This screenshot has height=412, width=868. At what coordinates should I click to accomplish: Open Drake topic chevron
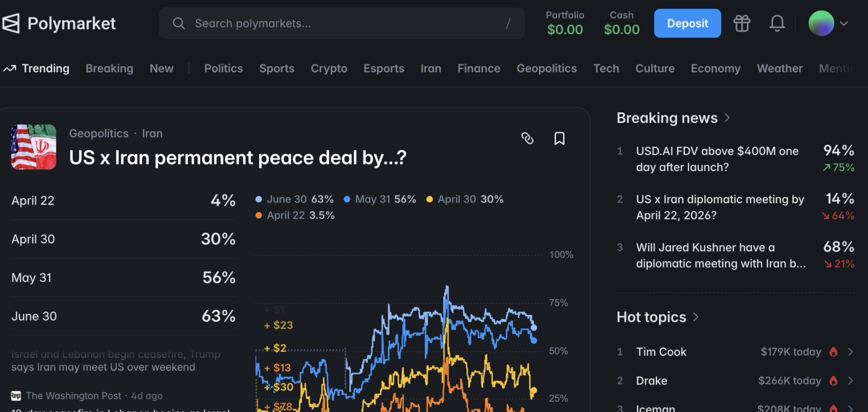point(851,381)
